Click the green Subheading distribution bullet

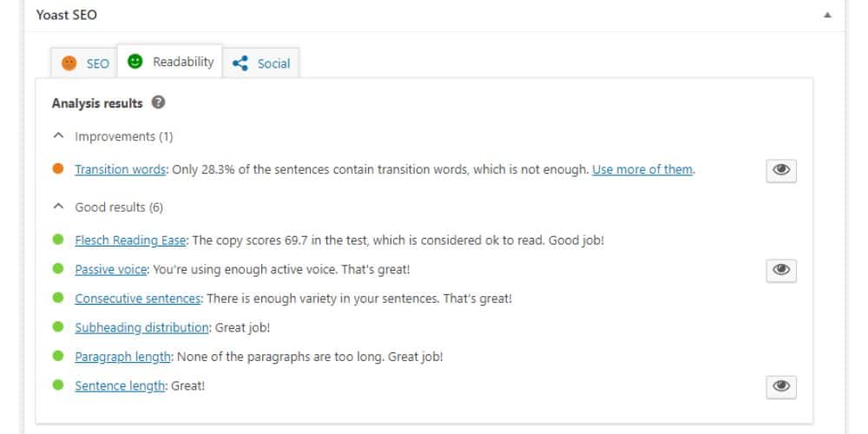[x=58, y=328]
